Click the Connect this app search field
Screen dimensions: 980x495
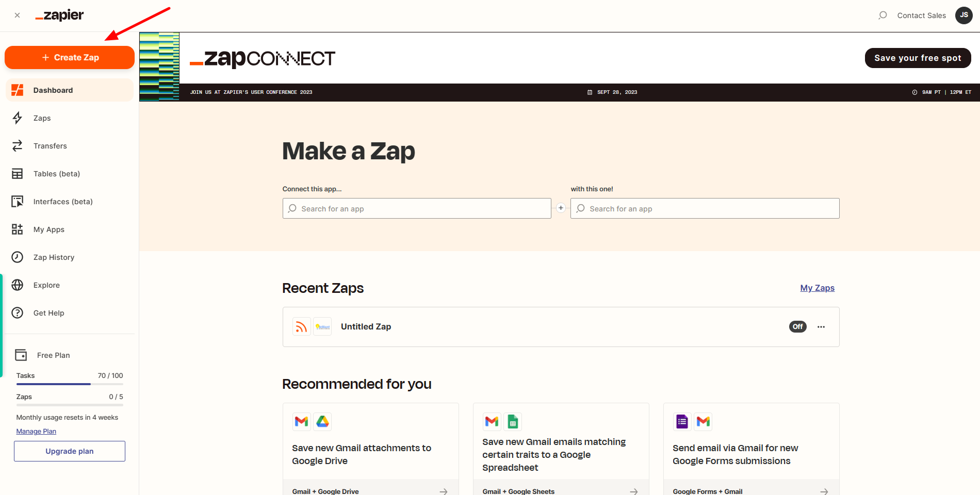[x=417, y=208]
